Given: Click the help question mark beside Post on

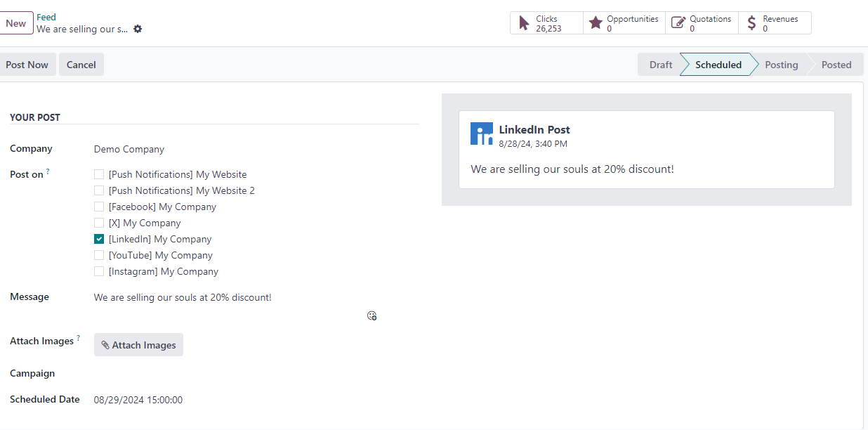Looking at the screenshot, I should [48, 172].
